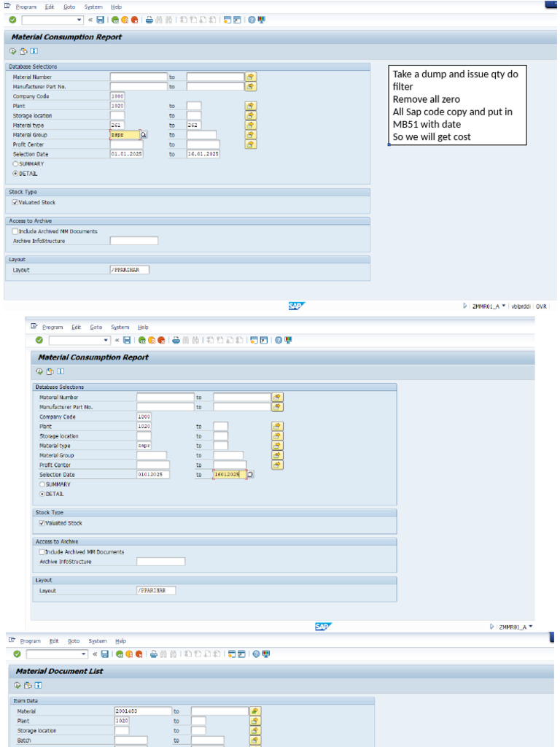Check Include Archived MM Documents in middle window
The height and width of the screenshot is (747, 560).
tap(42, 551)
